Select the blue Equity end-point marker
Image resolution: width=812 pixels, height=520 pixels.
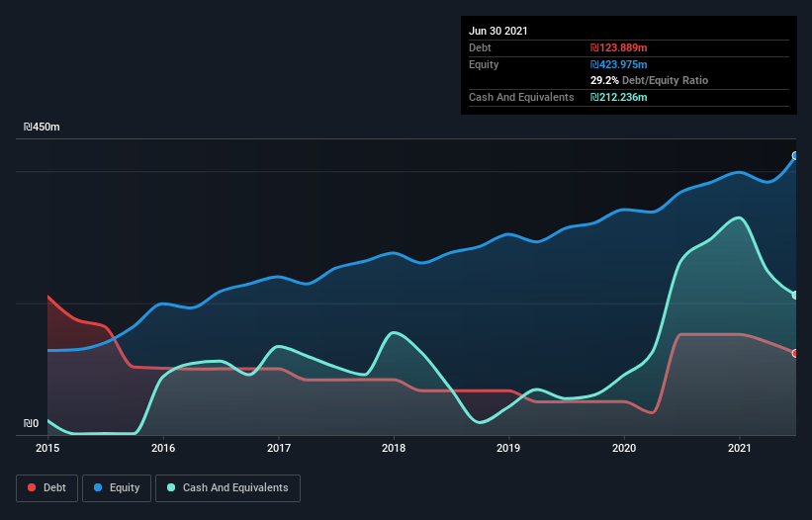795,156
